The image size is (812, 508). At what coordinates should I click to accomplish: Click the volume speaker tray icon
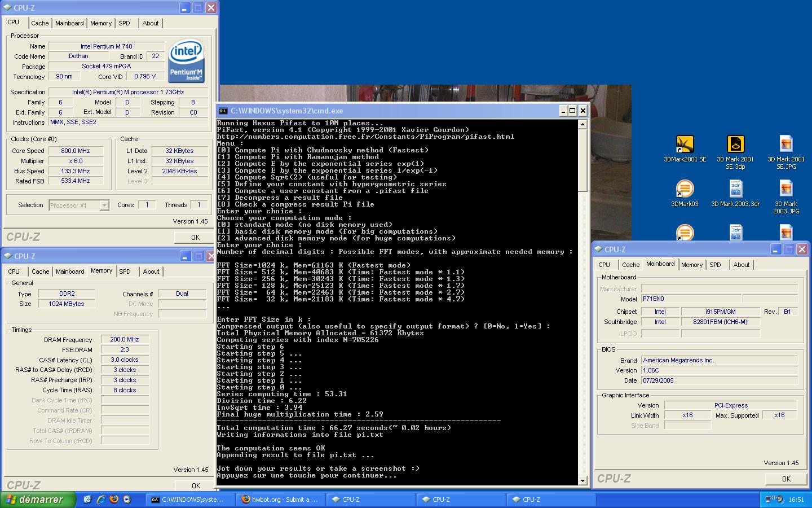coord(780,500)
